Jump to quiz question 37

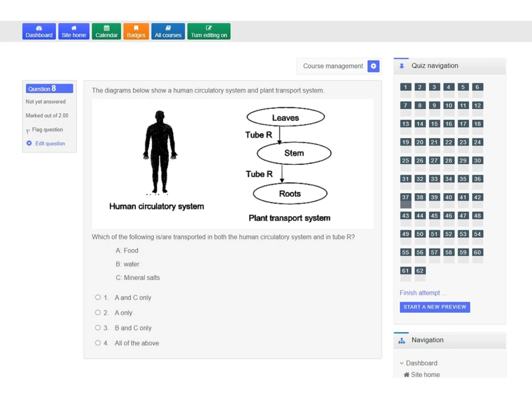tap(405, 200)
